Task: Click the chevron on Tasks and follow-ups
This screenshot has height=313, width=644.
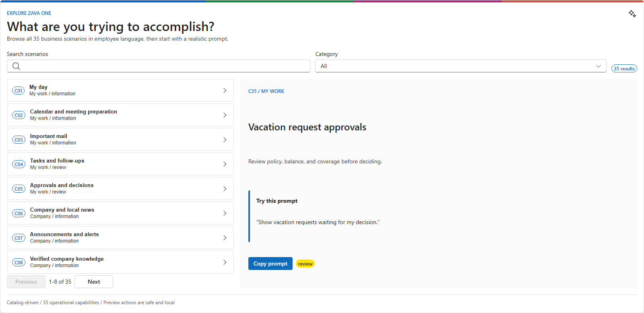Action: click(x=225, y=164)
